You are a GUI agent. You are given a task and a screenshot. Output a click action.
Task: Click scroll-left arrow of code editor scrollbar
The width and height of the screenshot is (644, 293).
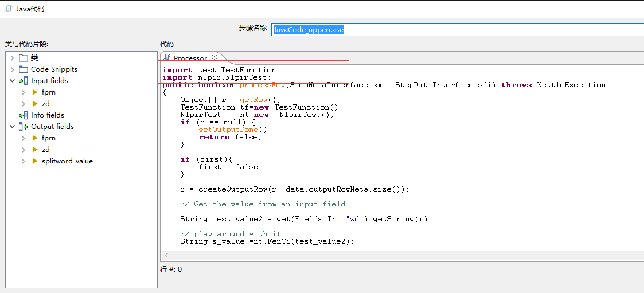coord(166,256)
